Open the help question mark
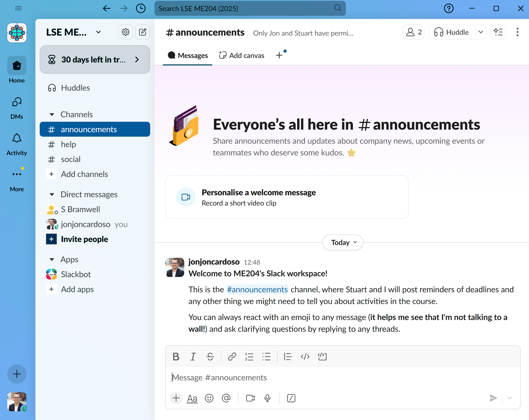This screenshot has width=529, height=420. 449,8
